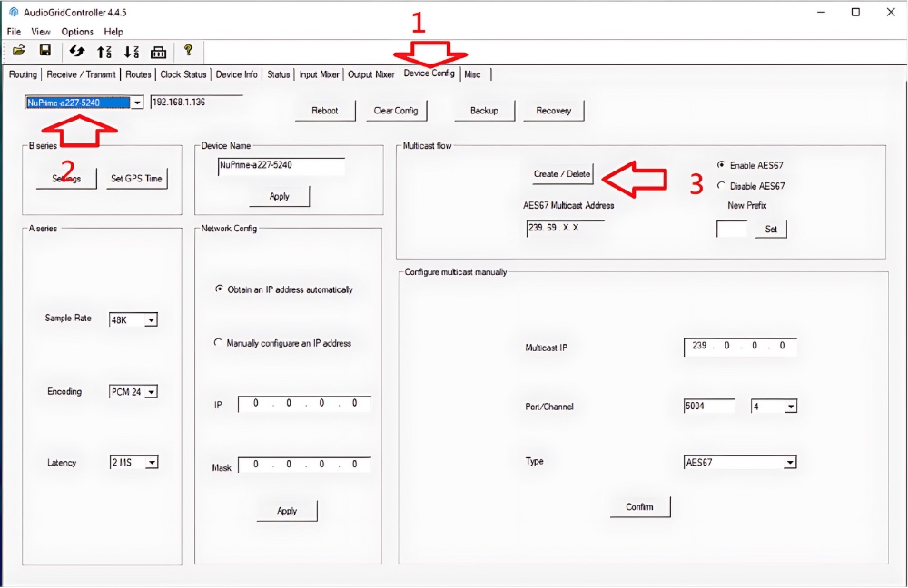Open the Latency dropdown
908x588 pixels.
point(151,463)
